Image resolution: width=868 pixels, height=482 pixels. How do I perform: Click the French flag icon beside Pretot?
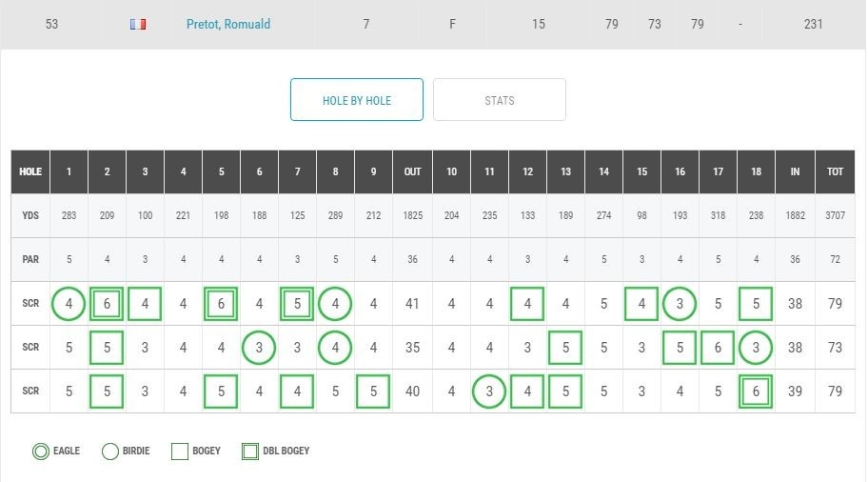coord(138,25)
